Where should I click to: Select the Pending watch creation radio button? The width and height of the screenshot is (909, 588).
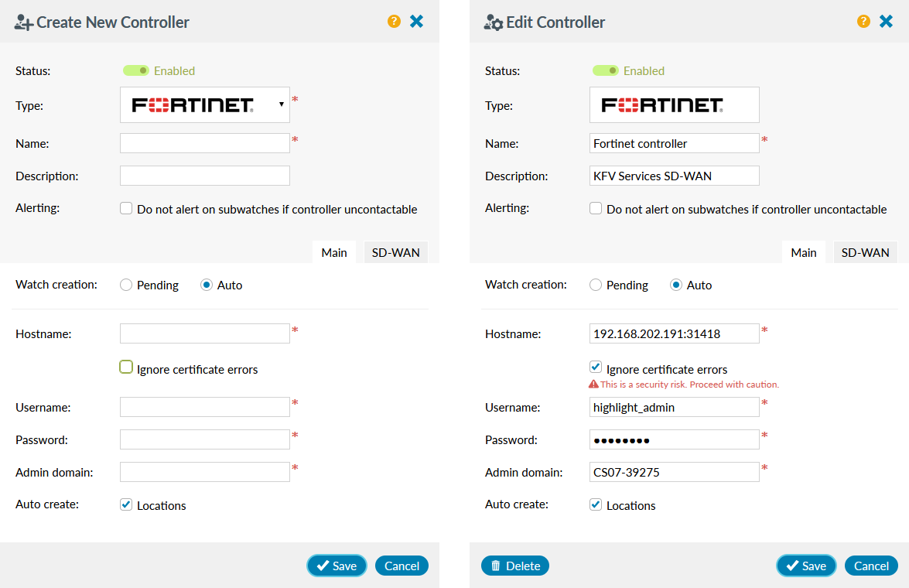coord(124,285)
